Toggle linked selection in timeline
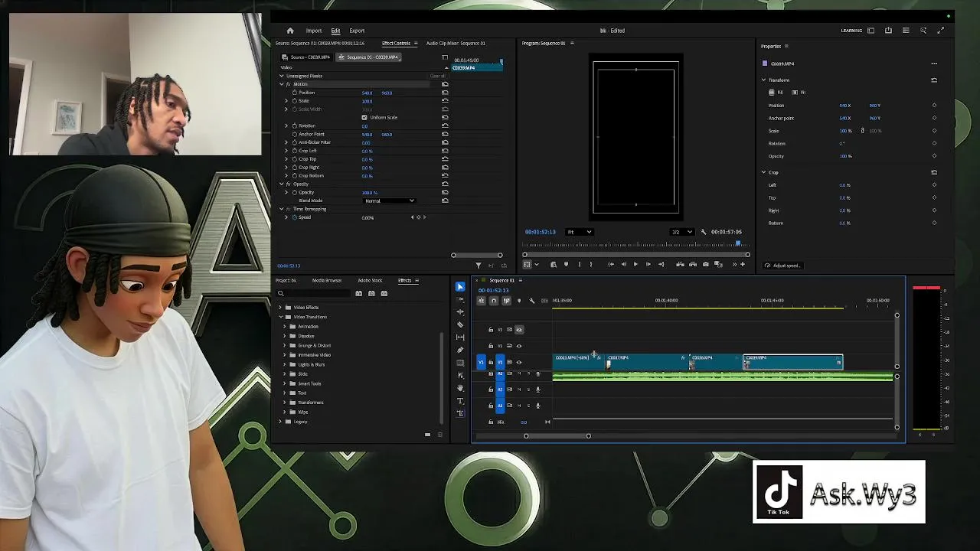The width and height of the screenshot is (980, 551). (x=506, y=301)
